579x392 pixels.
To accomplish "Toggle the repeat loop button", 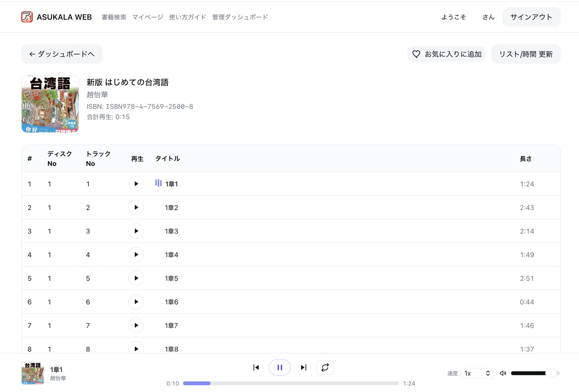I will (x=325, y=367).
